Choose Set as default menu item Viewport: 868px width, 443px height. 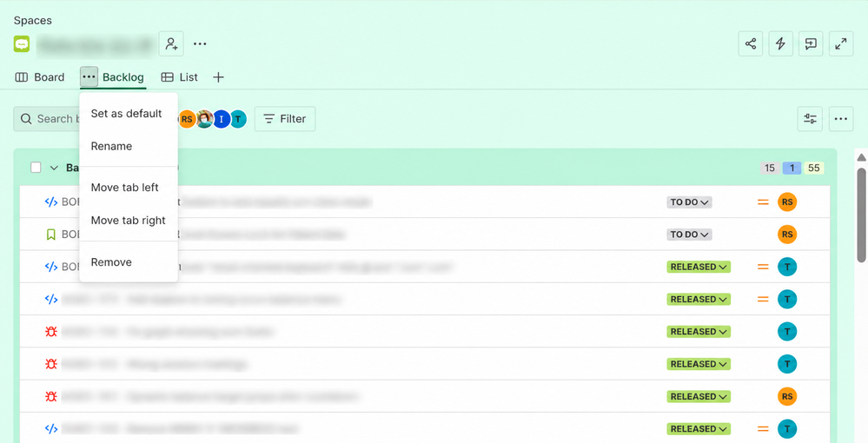click(x=129, y=114)
